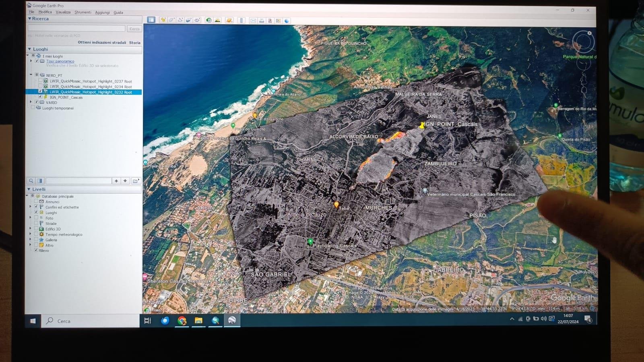Enable the Strade layer checkbox

click(36, 223)
